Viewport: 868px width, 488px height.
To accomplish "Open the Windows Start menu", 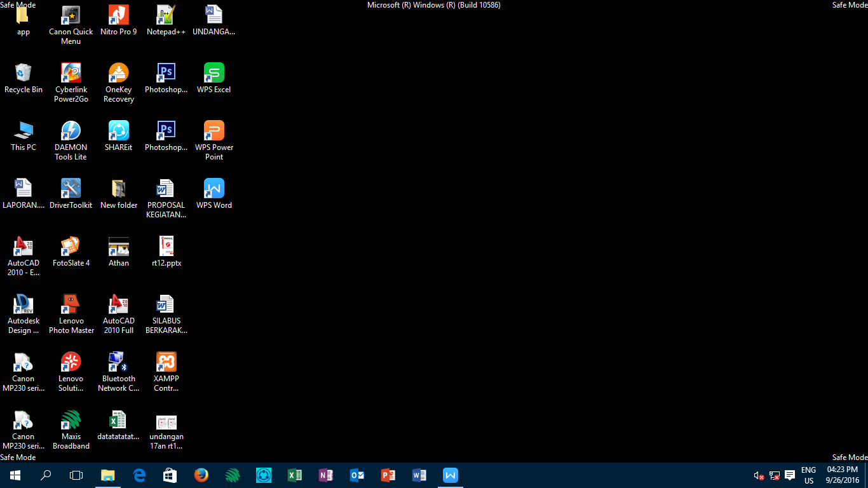I will coord(15,475).
